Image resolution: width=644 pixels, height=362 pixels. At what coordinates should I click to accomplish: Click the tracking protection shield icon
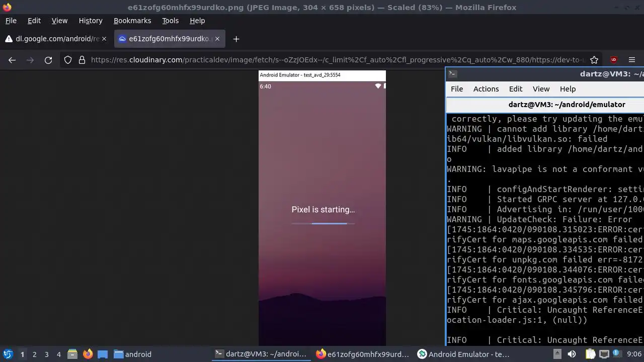[x=68, y=60]
